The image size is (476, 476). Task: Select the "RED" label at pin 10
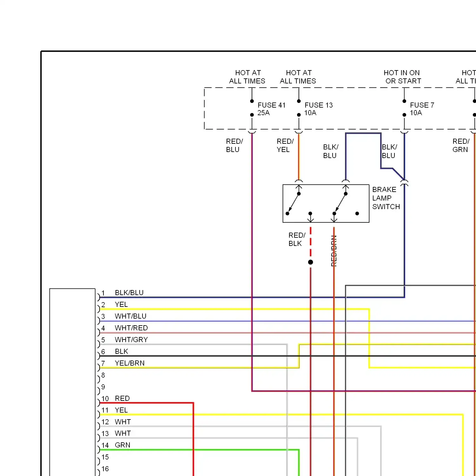point(122,398)
